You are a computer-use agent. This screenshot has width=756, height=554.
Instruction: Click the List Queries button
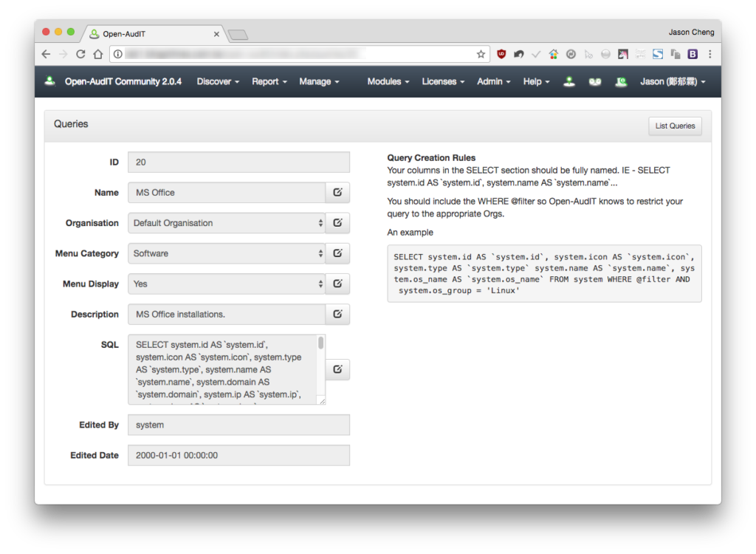(x=675, y=126)
